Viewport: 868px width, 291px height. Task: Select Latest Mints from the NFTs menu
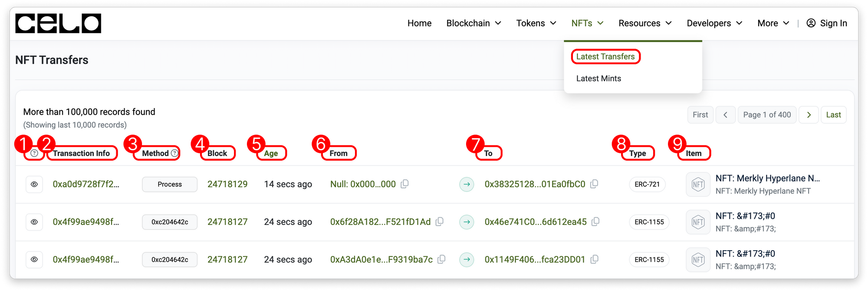point(598,79)
